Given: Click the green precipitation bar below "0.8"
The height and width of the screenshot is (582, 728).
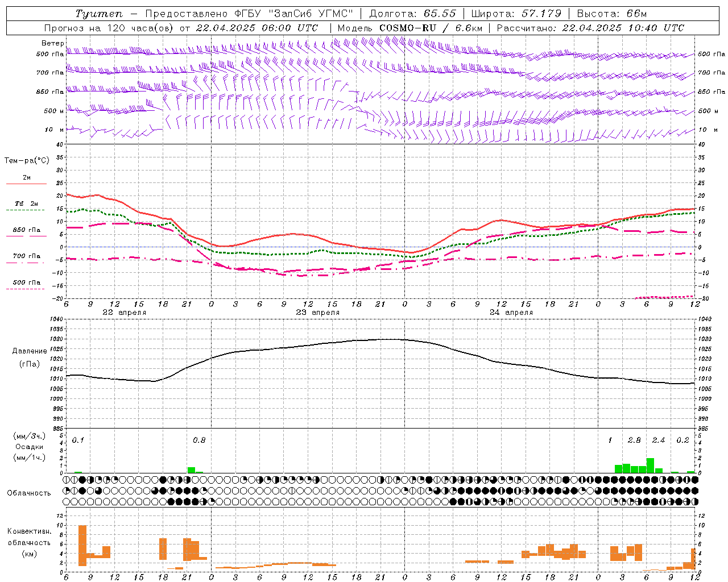Looking at the screenshot, I should pyautogui.click(x=192, y=470).
